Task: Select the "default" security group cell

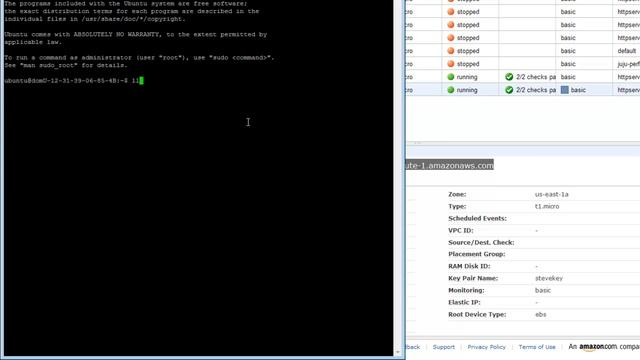Action: (627, 51)
